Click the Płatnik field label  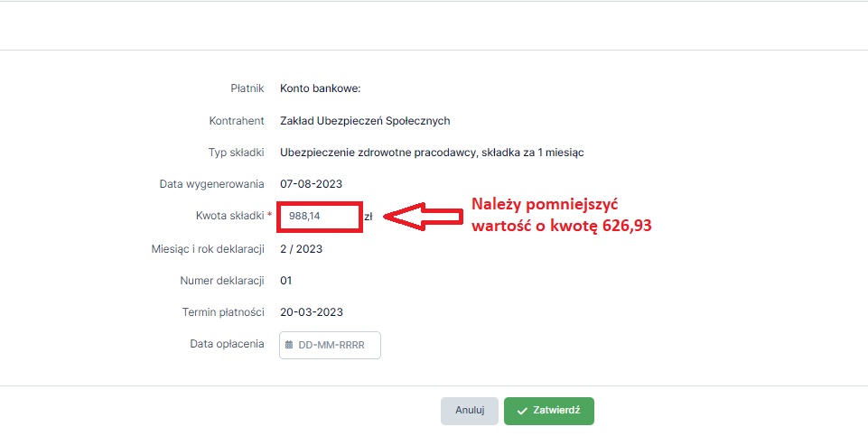pyautogui.click(x=247, y=88)
